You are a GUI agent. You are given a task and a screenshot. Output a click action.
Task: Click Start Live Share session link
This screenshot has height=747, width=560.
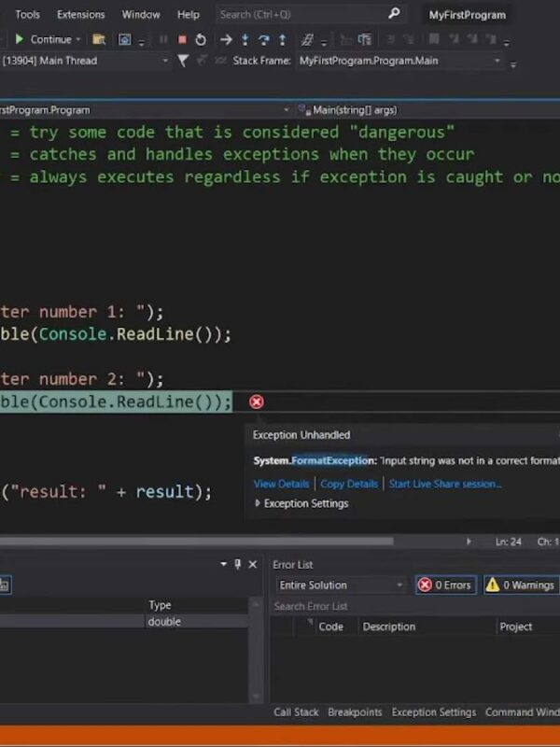point(445,484)
